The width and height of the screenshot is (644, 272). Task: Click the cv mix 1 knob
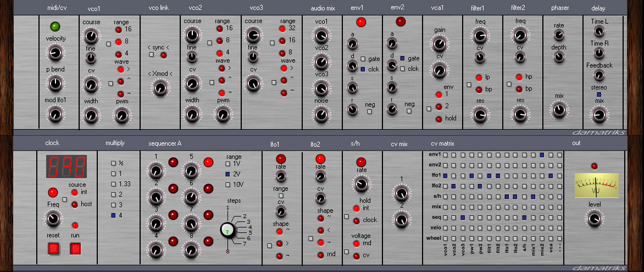(x=401, y=193)
